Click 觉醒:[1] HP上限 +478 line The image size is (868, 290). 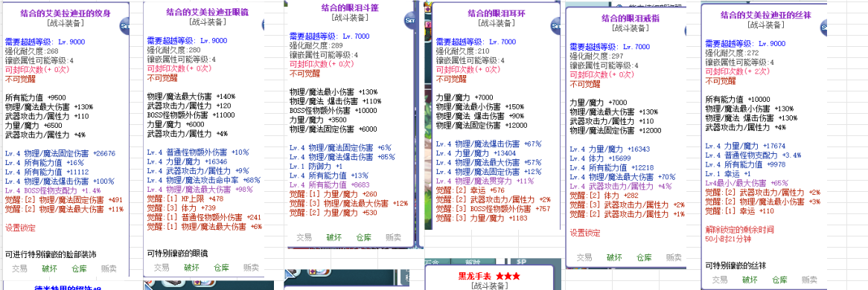tap(185, 199)
